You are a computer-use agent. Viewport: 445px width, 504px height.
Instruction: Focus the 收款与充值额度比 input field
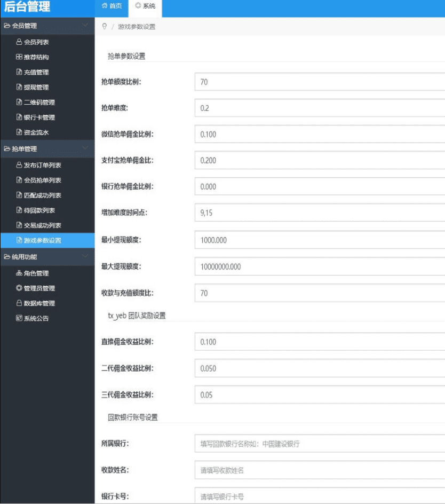[x=320, y=293]
